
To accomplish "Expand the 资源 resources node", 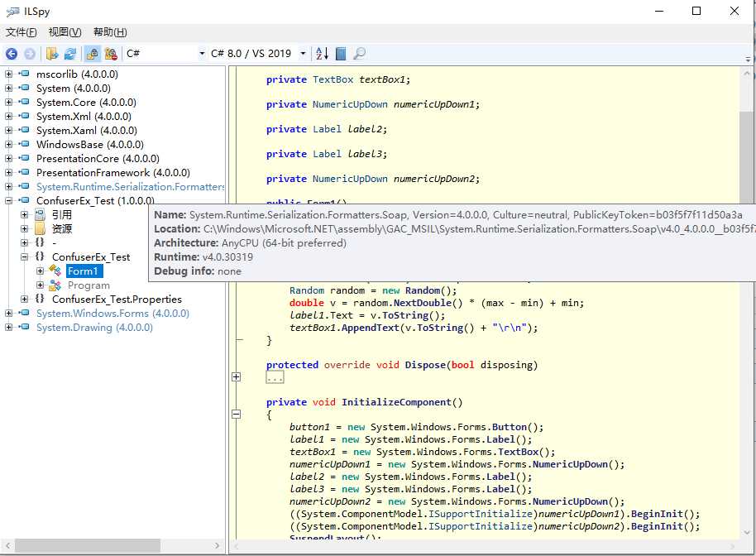I will tap(25, 228).
